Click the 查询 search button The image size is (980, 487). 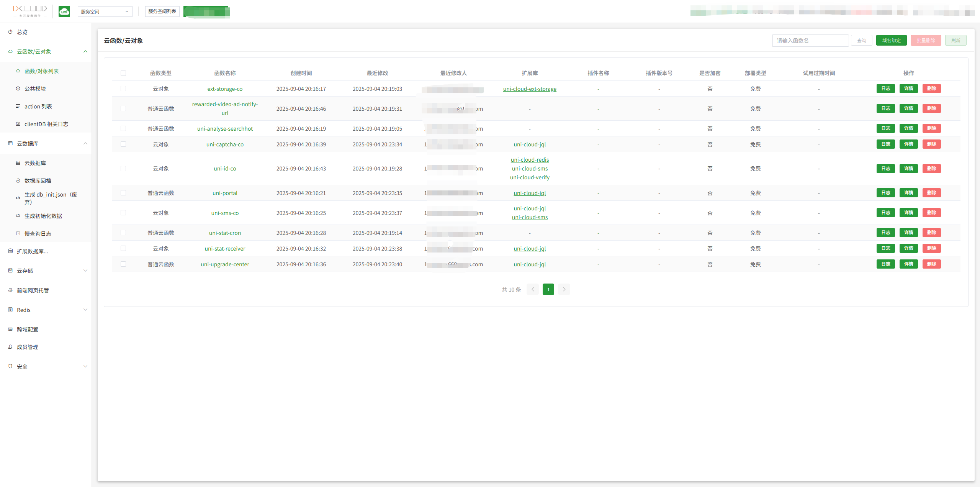[862, 40]
